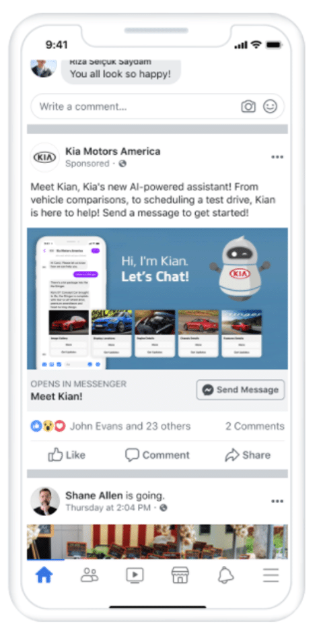Viewport: 323px width, 644px height.
Task: Open the emoji picker in comment box
Action: coord(270,107)
